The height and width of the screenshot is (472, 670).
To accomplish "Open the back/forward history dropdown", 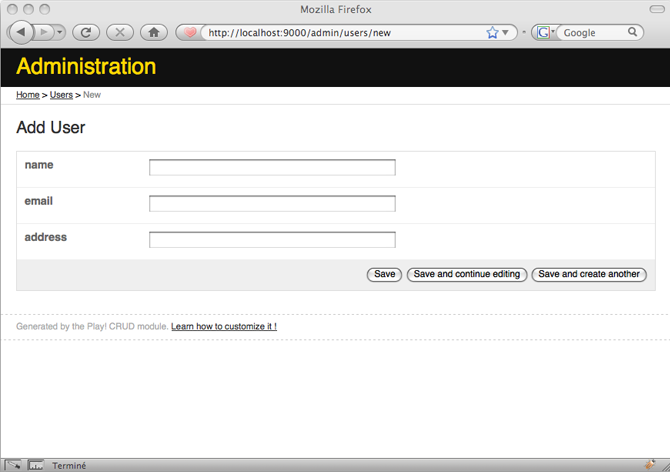I will [60, 33].
